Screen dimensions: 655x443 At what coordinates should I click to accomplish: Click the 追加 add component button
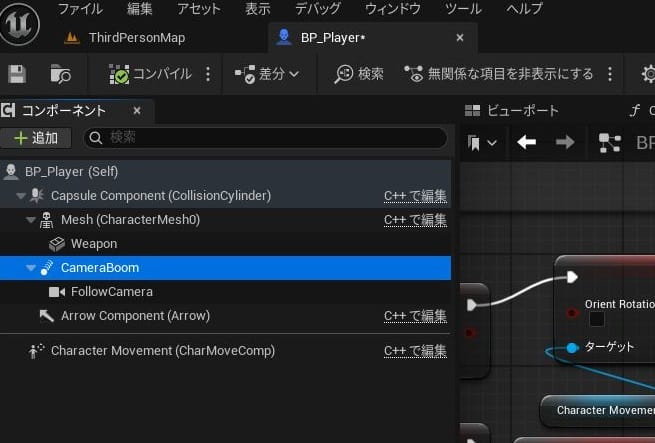[36, 138]
